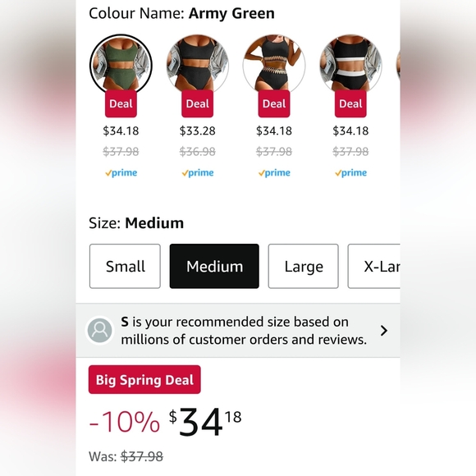Choose the plain black bikini swatch priced $33.28
476x476 pixels.
(x=197, y=64)
